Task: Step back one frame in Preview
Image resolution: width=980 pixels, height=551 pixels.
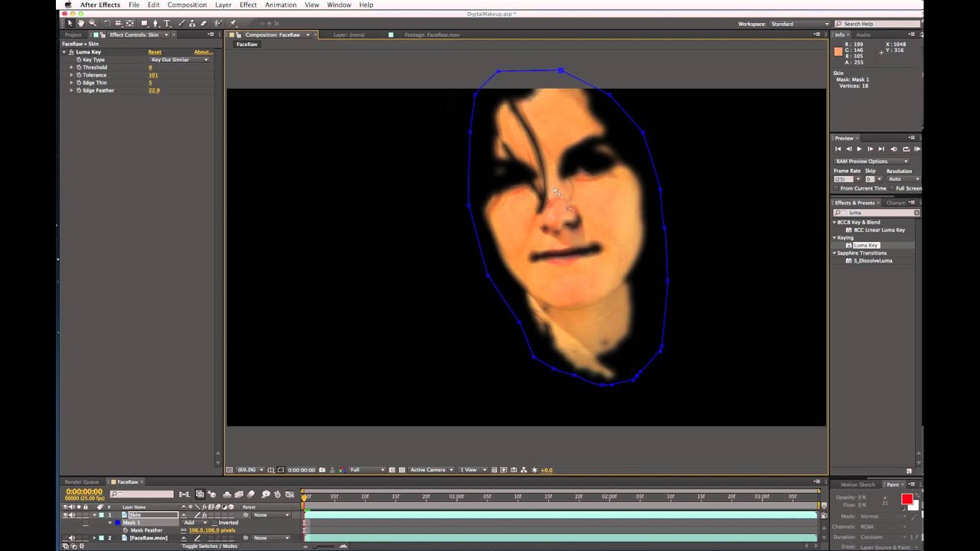Action: point(848,148)
